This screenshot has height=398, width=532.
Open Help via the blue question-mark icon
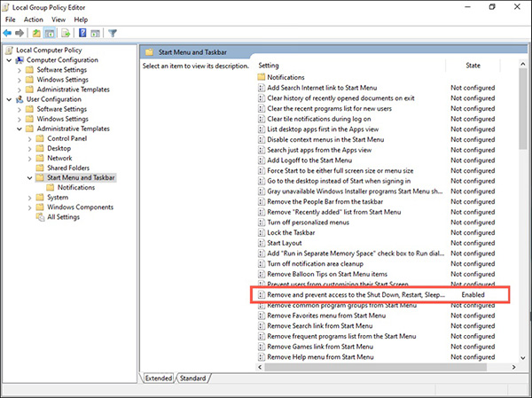81,33
